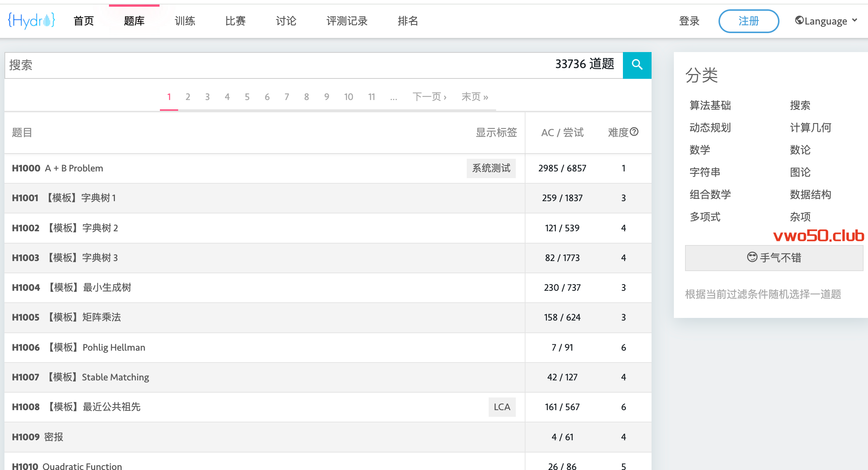
Task: Open the 评测记录 menu item
Action: pyautogui.click(x=347, y=21)
